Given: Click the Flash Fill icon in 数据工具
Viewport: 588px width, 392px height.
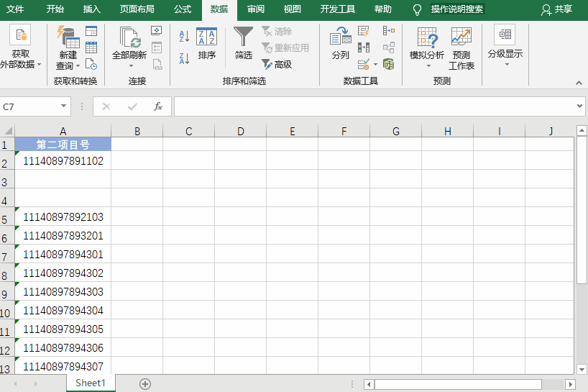Looking at the screenshot, I should tap(364, 31).
